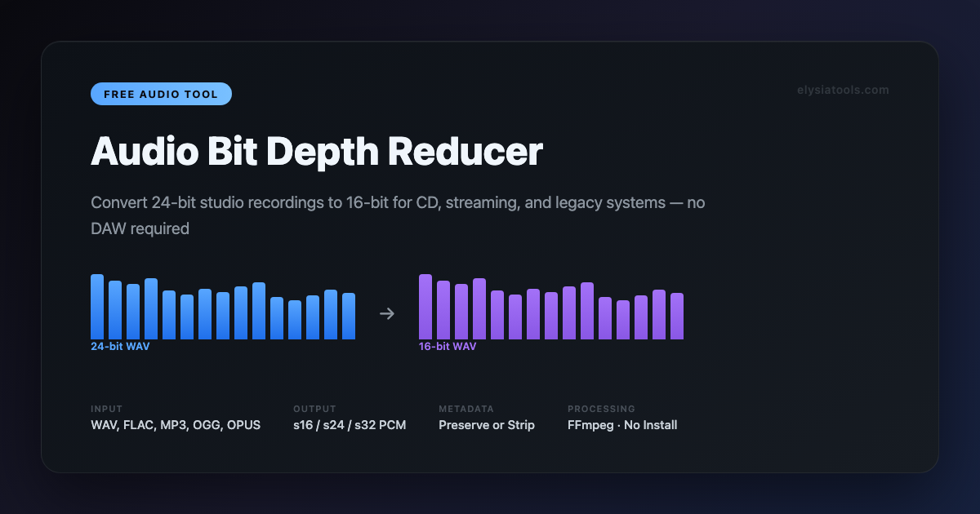Click the PROCESSING label

601,409
